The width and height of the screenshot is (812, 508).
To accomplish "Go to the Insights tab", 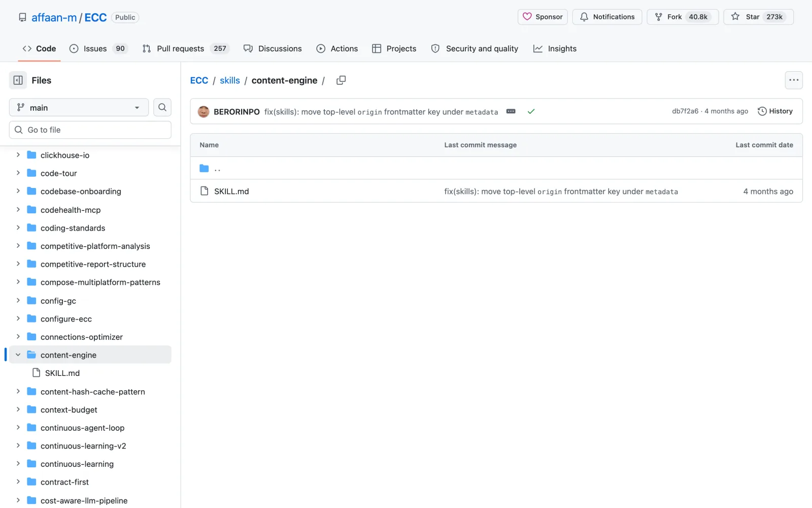I will [x=555, y=49].
